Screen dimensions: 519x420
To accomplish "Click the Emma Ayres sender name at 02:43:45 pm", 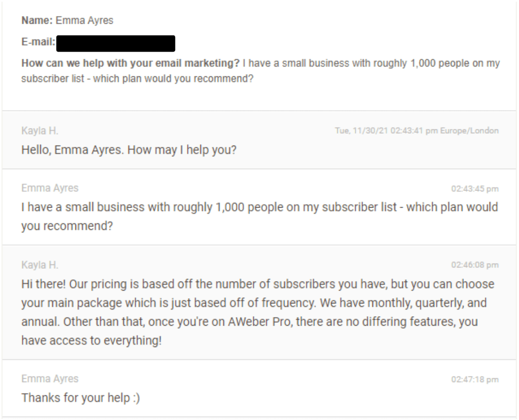I will coord(50,188).
